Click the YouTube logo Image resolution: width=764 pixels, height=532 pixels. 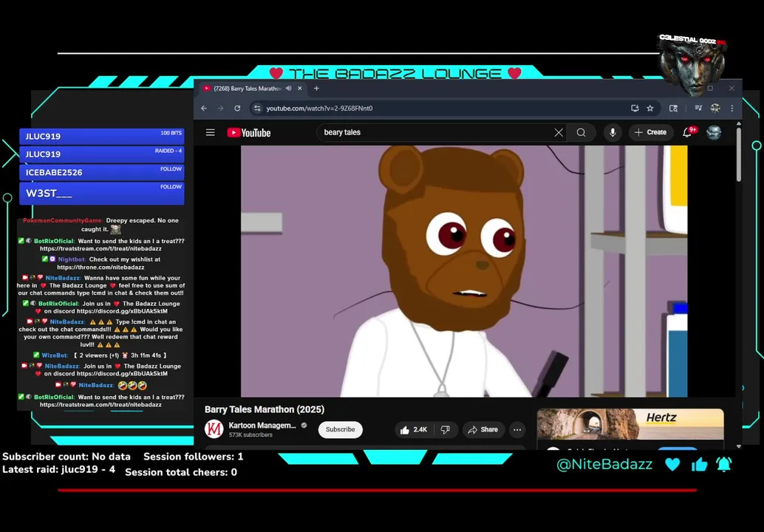[248, 132]
